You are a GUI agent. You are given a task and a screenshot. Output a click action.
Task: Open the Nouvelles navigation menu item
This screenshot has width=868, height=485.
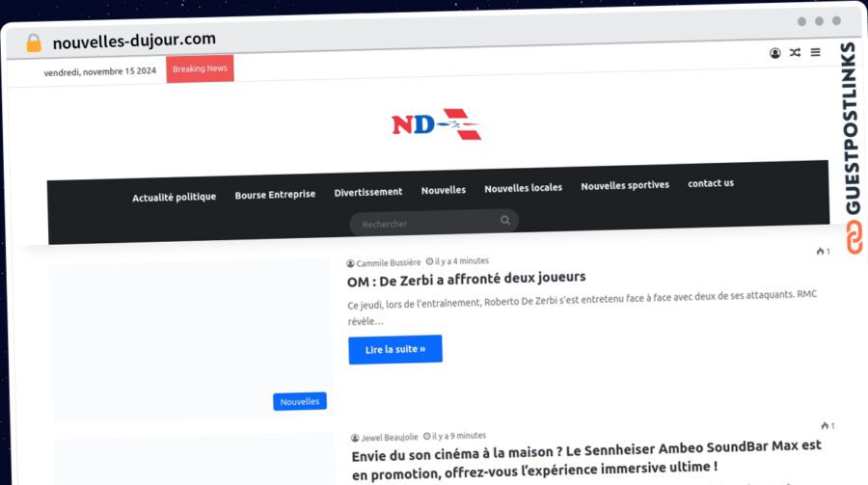tap(444, 190)
